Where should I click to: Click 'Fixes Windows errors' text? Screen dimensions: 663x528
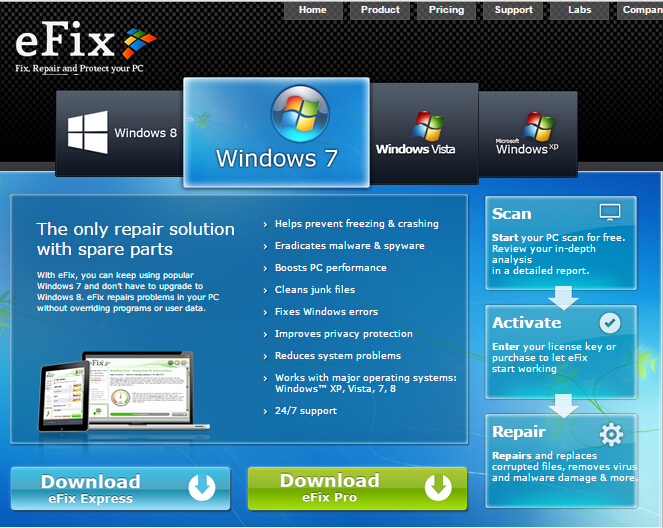[326, 312]
